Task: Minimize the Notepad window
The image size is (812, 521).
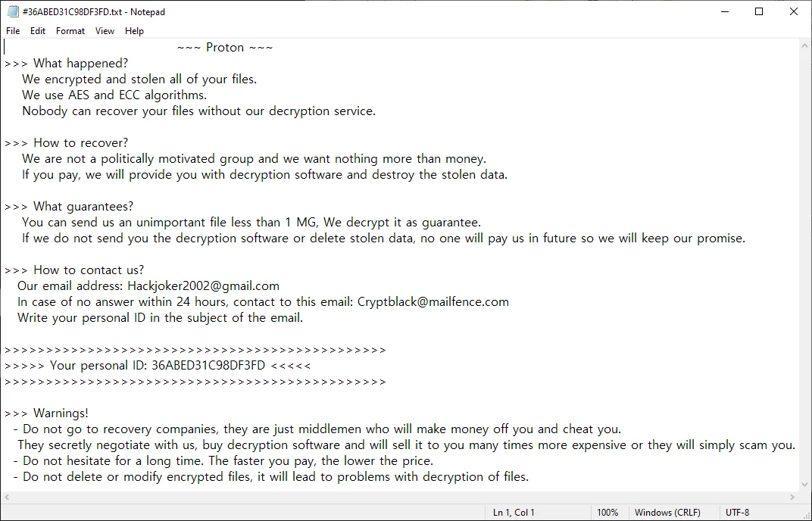Action: click(x=724, y=11)
